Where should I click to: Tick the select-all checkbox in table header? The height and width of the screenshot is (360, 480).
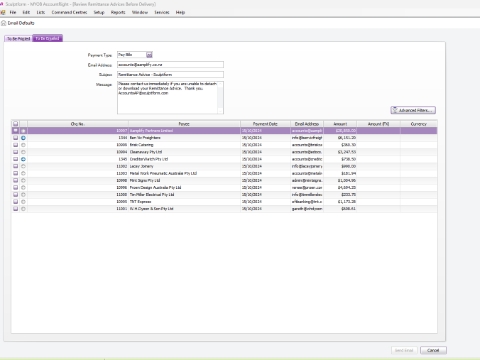(16, 124)
